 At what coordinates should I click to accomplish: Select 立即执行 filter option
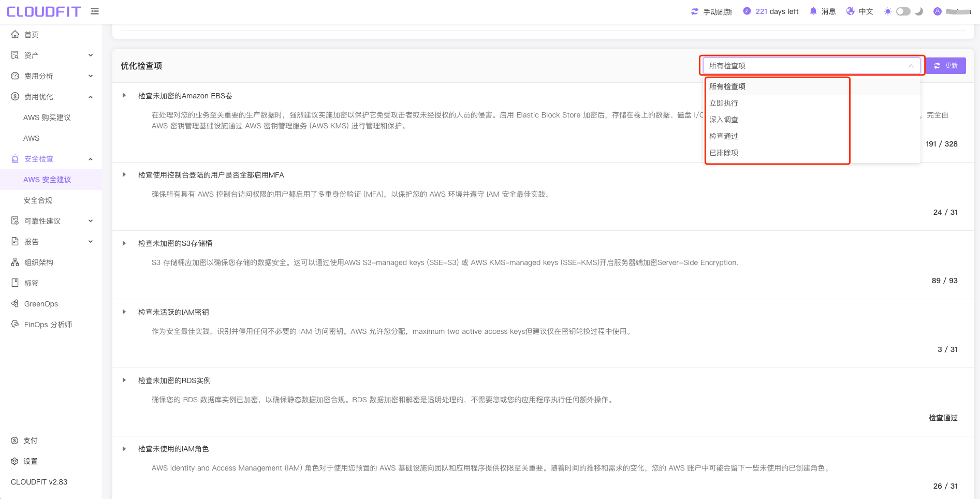pyautogui.click(x=812, y=103)
